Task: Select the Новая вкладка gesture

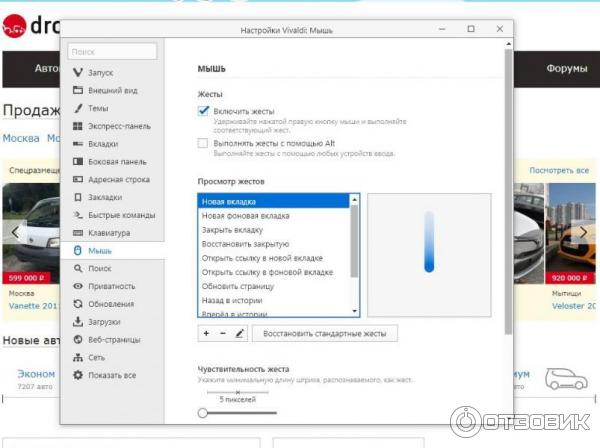Action: pyautogui.click(x=273, y=201)
